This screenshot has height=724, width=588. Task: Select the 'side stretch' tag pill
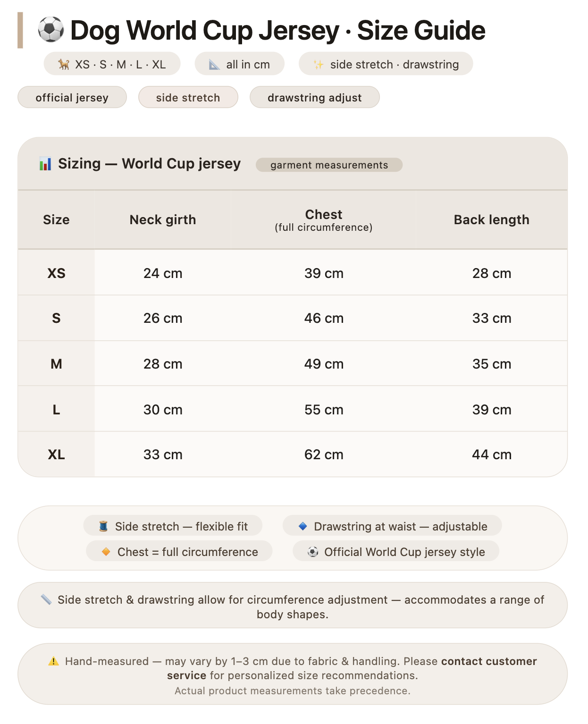click(188, 97)
